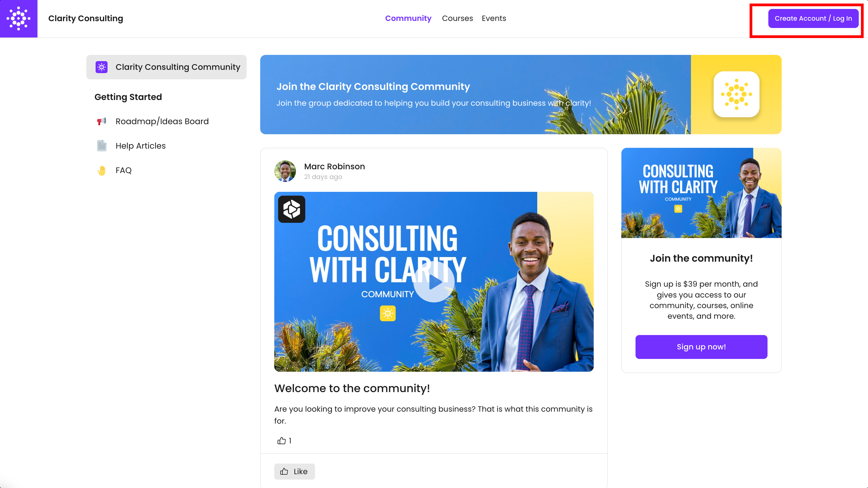Switch to the Courses tab
Viewport: 868px width, 488px height.
[x=457, y=18]
